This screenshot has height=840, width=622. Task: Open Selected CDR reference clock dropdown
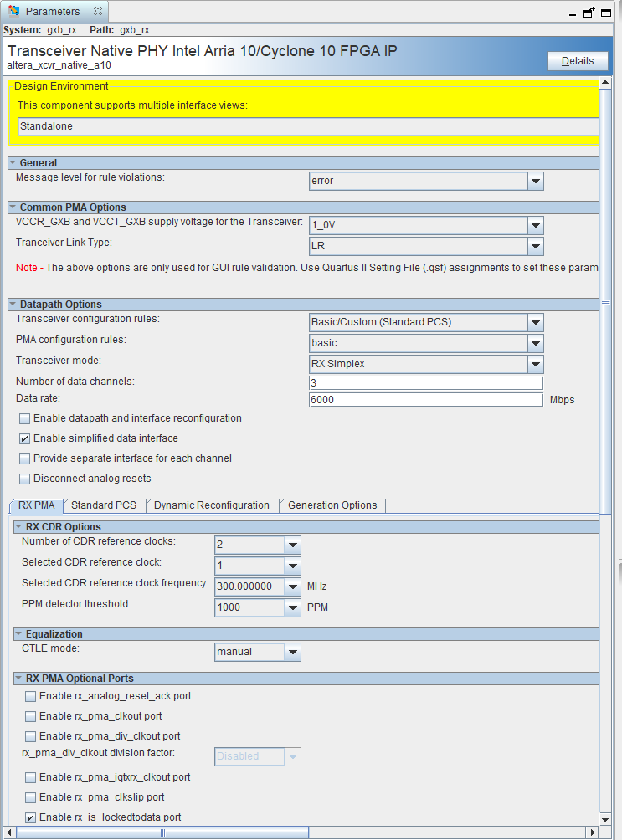tap(293, 566)
